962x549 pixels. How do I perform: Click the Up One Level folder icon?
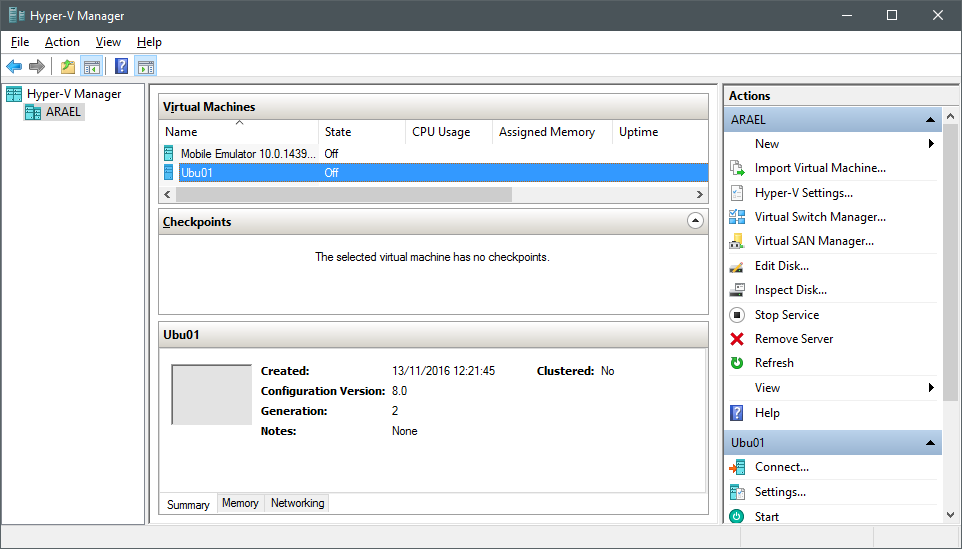67,66
